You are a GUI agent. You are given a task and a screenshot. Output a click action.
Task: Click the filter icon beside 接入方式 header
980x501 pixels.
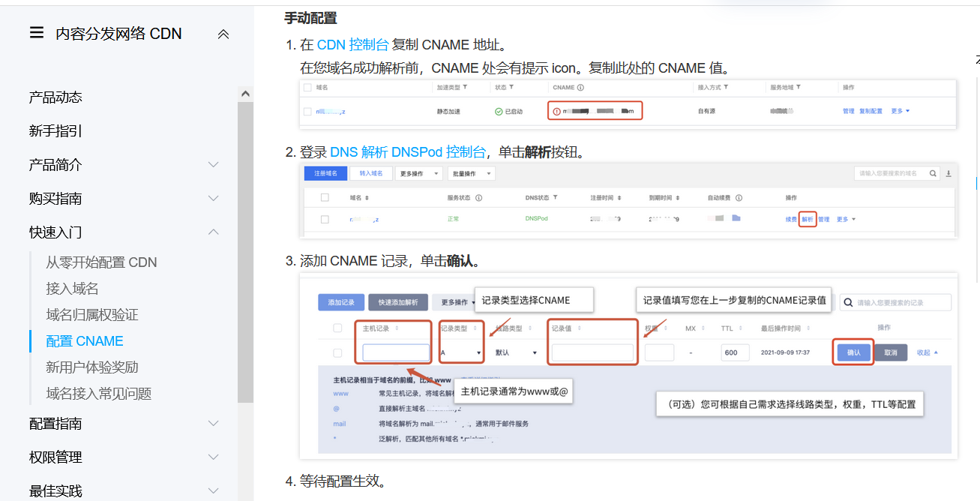[726, 88]
